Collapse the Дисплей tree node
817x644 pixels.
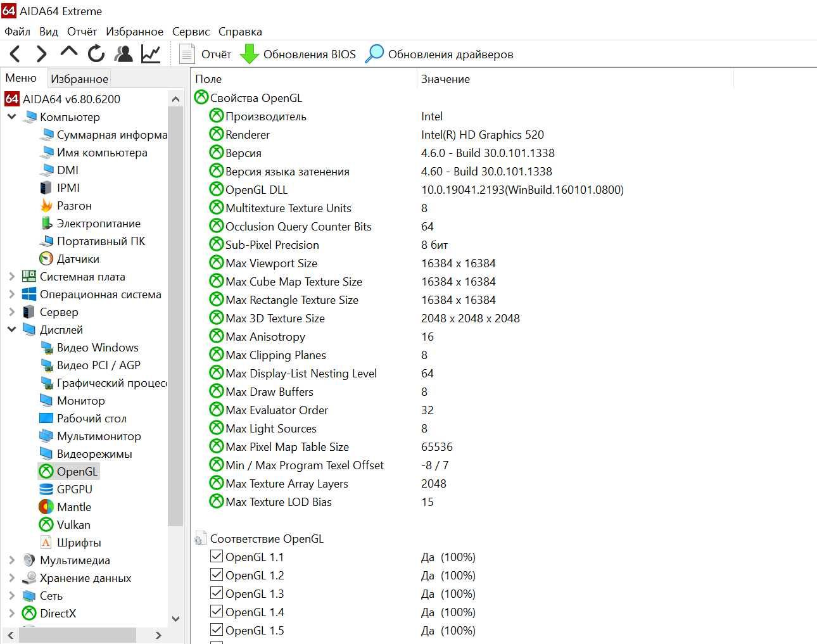pos(11,329)
